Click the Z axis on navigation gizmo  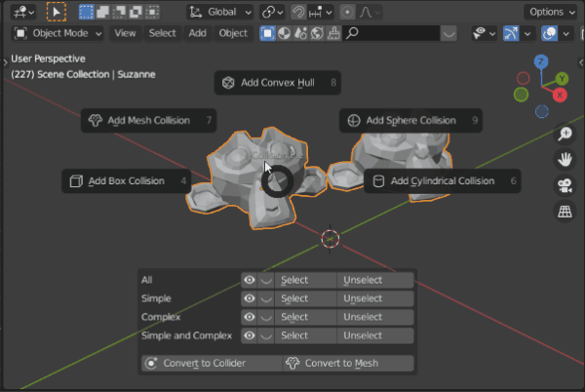coord(541,61)
